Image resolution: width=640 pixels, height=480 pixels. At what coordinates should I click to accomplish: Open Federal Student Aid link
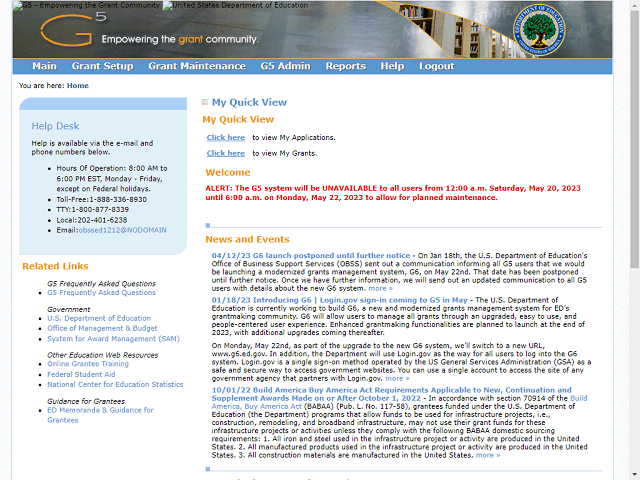click(81, 374)
